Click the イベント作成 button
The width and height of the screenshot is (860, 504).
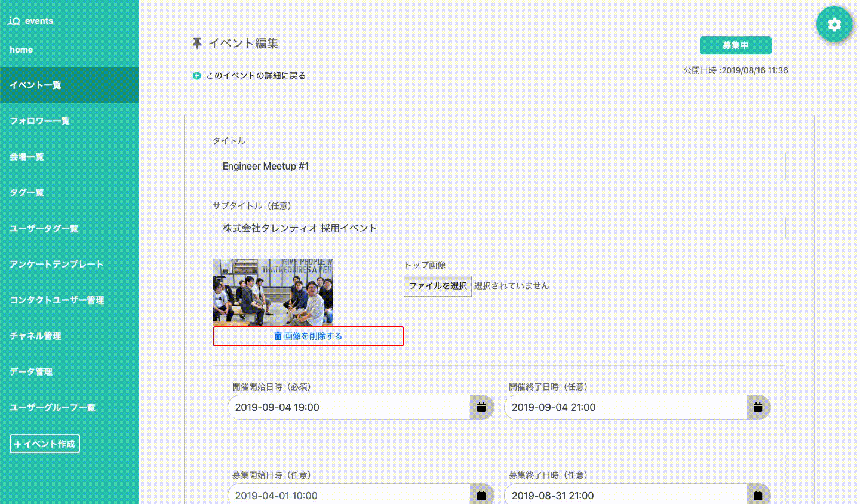point(45,444)
